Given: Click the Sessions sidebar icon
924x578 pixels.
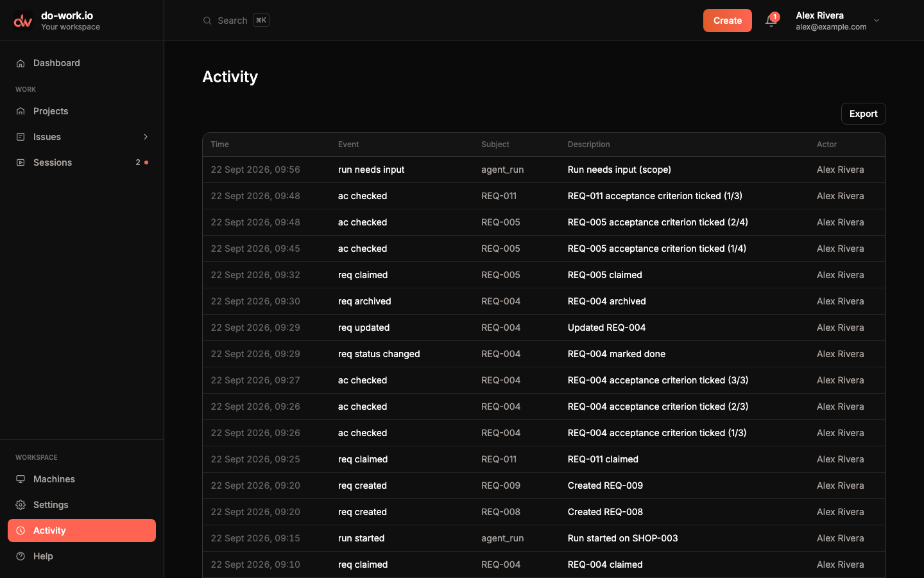Looking at the screenshot, I should point(21,162).
